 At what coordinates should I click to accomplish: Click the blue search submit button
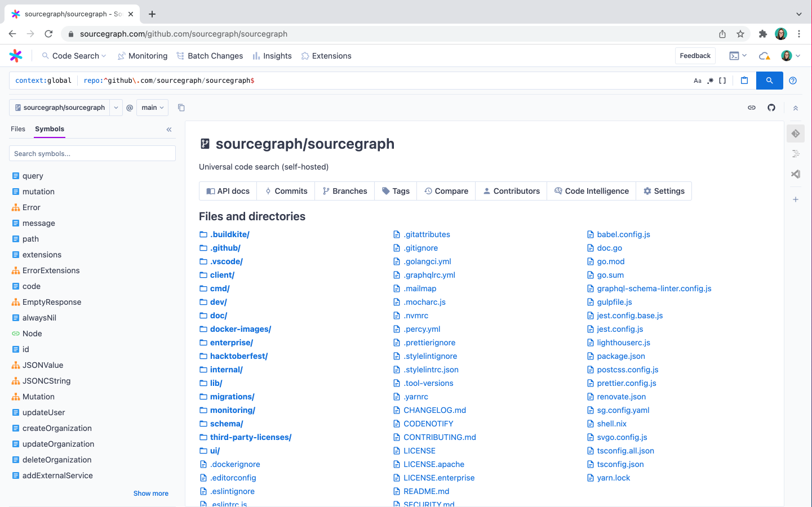tap(769, 81)
